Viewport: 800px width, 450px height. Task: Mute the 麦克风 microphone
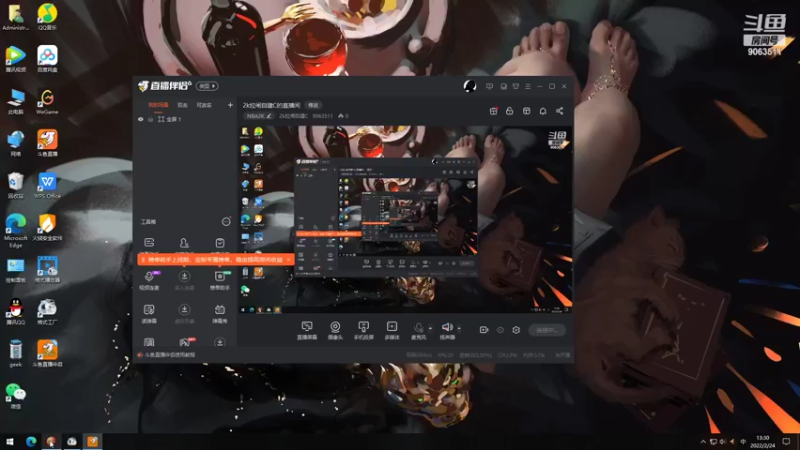[x=418, y=330]
